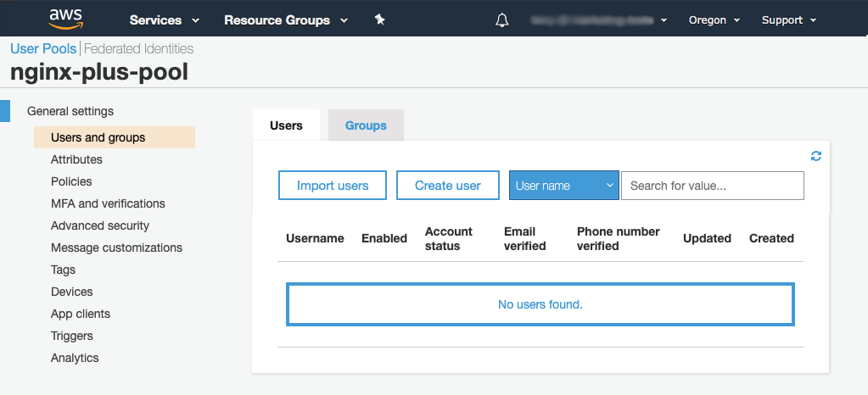This screenshot has height=395, width=868.
Task: Click the Import users button
Action: click(332, 186)
